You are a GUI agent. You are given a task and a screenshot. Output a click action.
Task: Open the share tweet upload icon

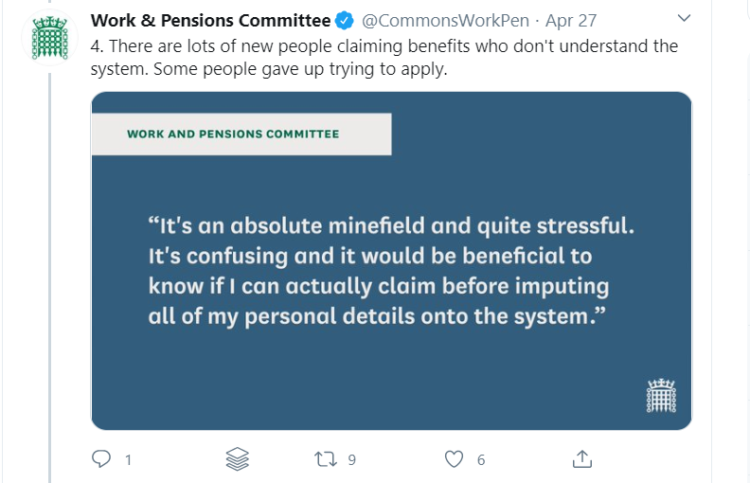582,459
